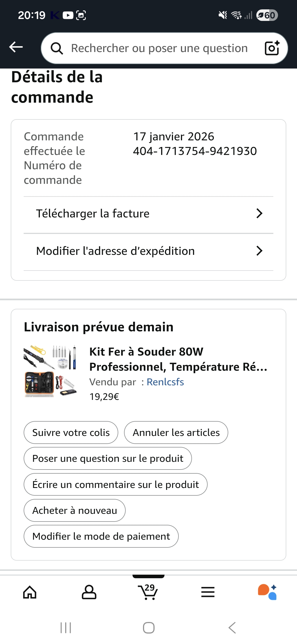297x644 pixels.
Task: Tap Annuler les articles button
Action: (x=176, y=433)
